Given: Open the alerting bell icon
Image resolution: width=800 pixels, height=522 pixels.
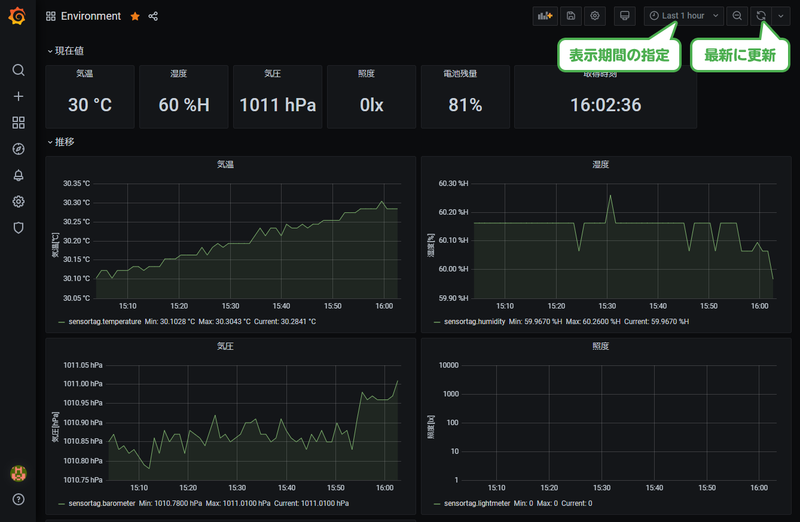Looking at the screenshot, I should [x=18, y=175].
